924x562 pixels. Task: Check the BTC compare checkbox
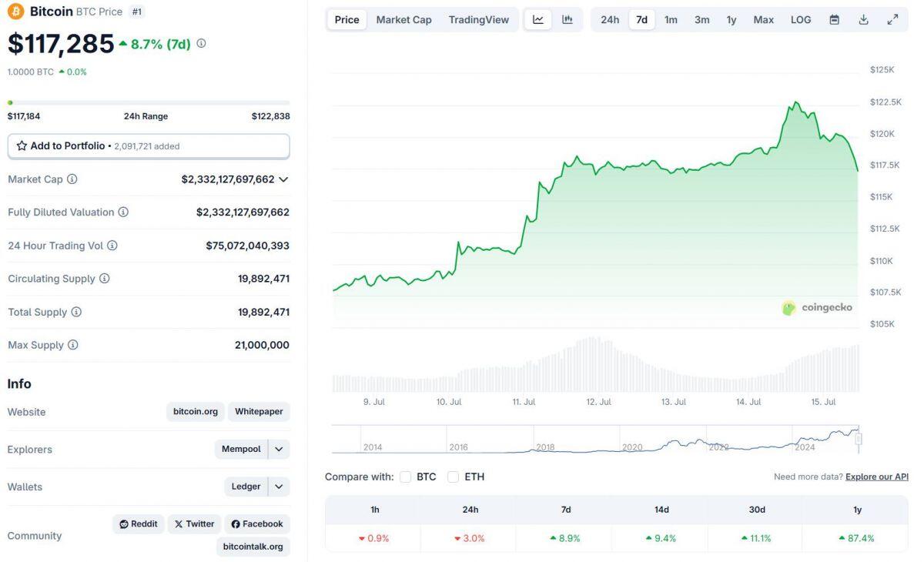[405, 477]
